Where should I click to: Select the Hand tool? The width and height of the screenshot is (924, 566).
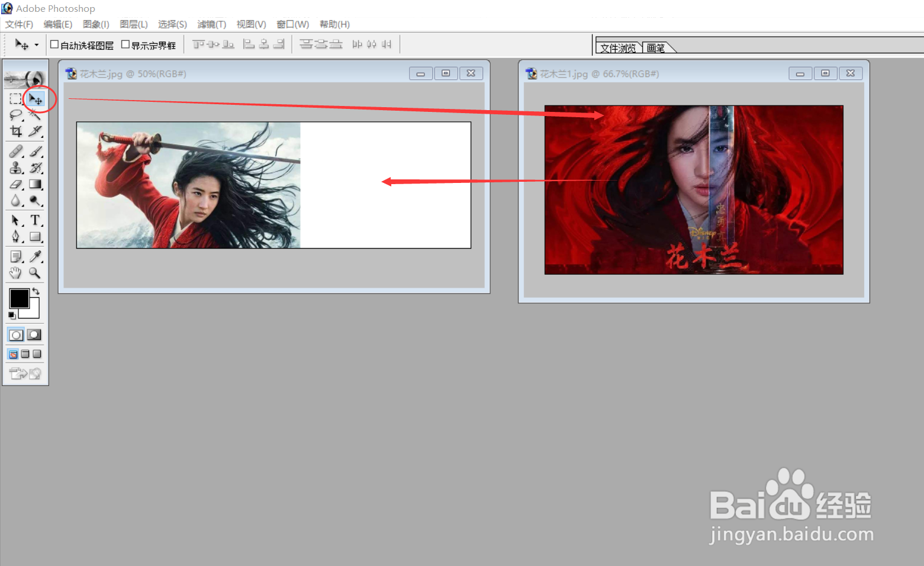pyautogui.click(x=16, y=273)
